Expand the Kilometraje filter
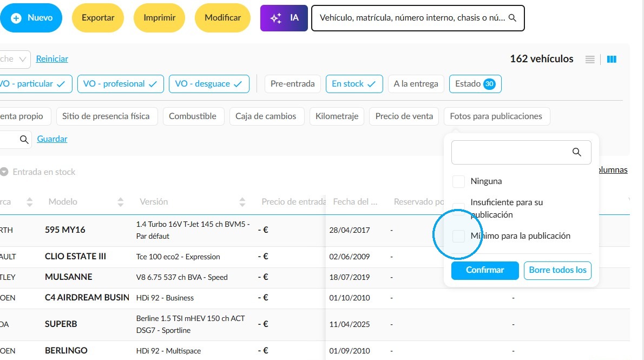 337,116
